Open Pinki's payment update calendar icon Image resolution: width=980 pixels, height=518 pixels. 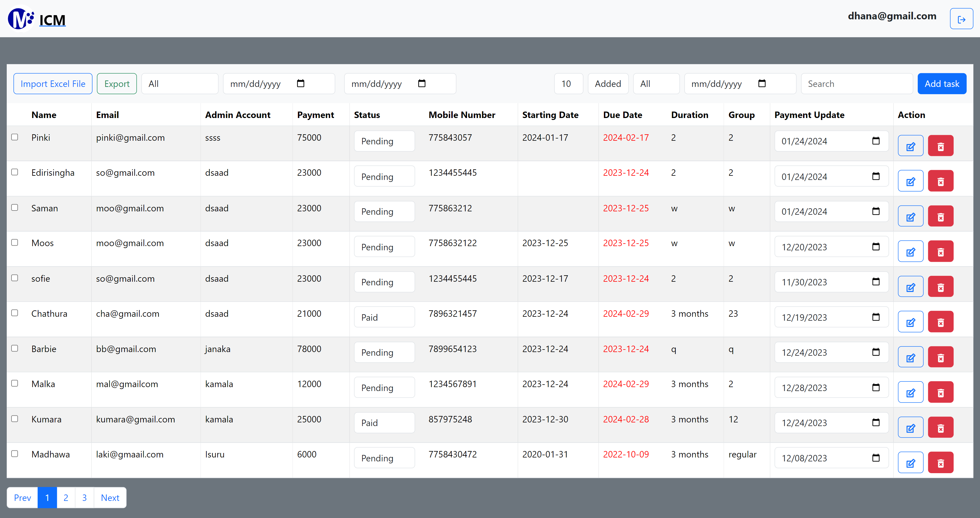pyautogui.click(x=876, y=141)
